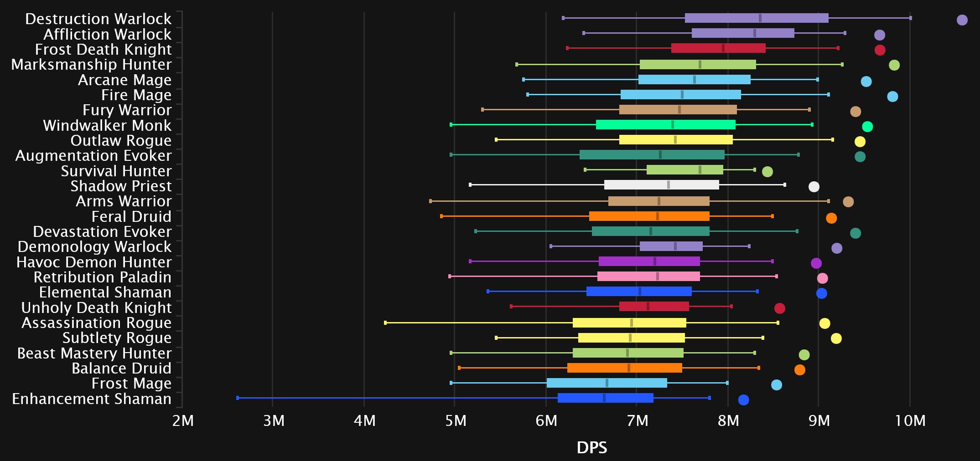Click the Frost Death Knight red box

click(718, 48)
